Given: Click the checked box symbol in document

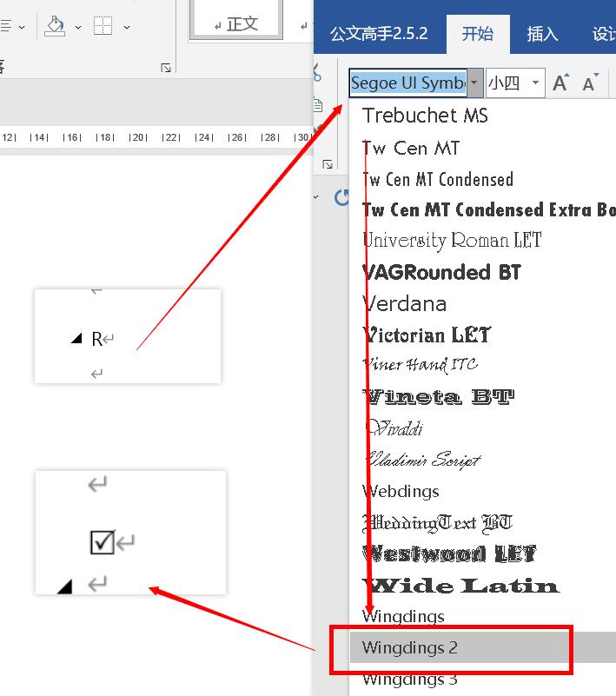Looking at the screenshot, I should (x=103, y=542).
